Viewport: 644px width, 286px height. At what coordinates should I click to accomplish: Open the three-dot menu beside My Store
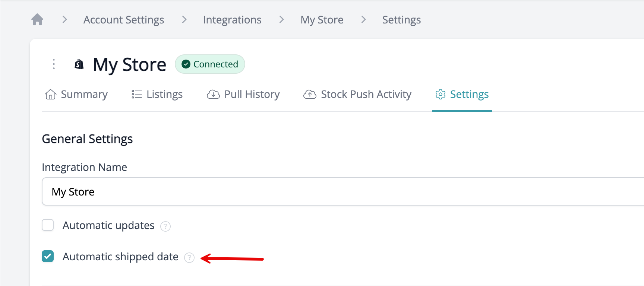click(54, 64)
